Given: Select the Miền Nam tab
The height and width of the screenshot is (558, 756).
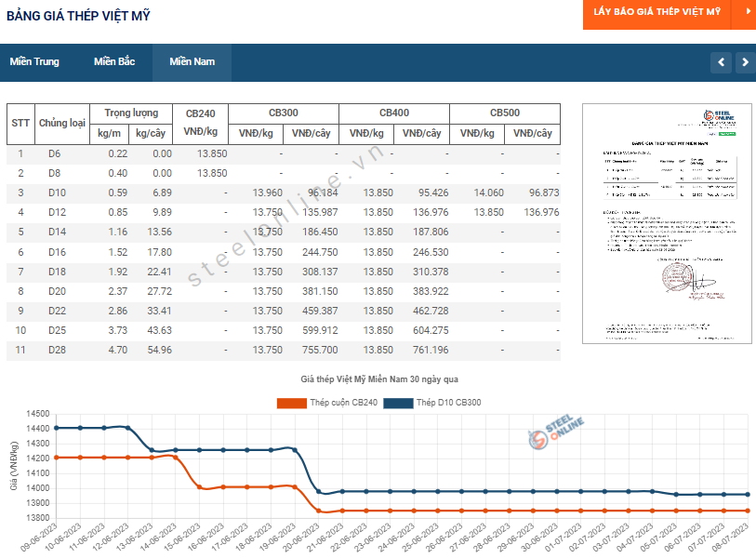Looking at the screenshot, I should pyautogui.click(x=192, y=61).
